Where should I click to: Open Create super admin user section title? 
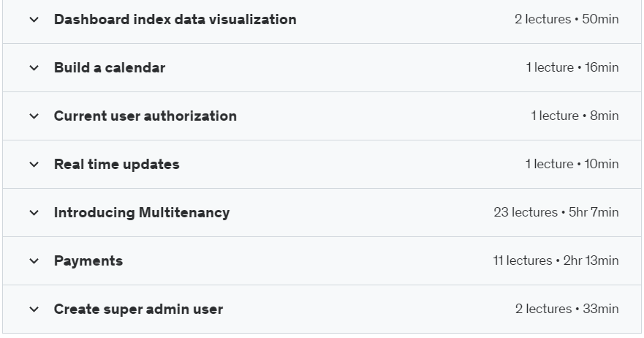click(x=138, y=309)
